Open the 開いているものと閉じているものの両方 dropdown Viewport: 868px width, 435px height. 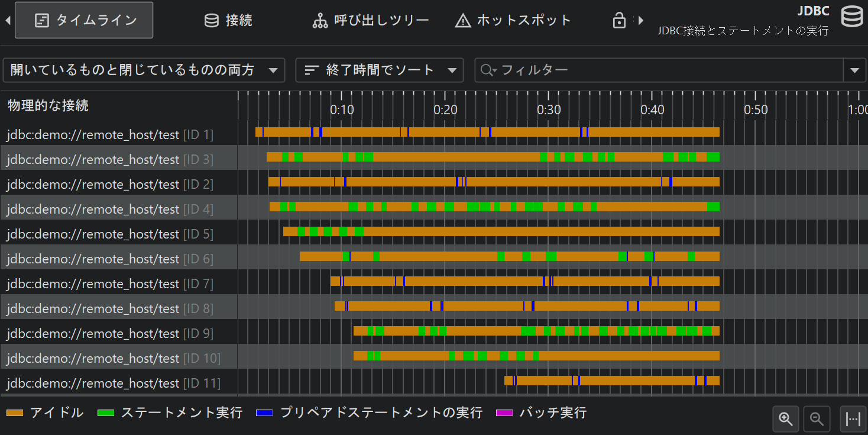pyautogui.click(x=144, y=70)
